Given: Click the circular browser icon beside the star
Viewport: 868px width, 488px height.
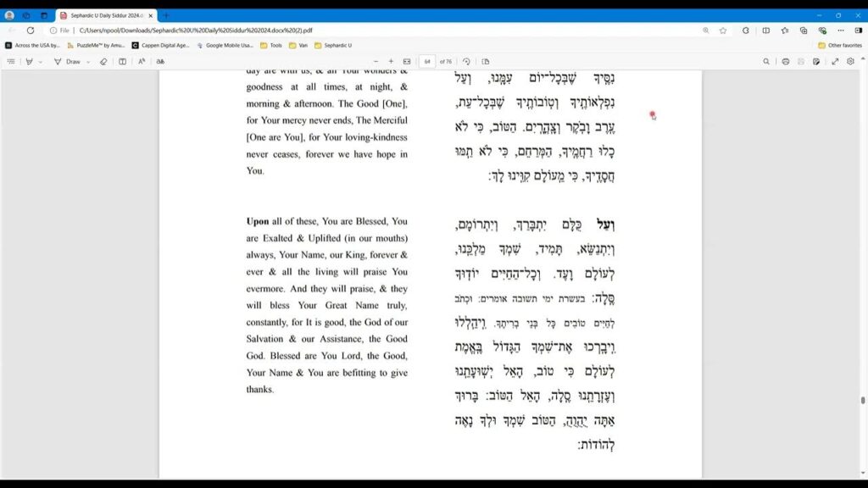Looking at the screenshot, I should coord(746,30).
